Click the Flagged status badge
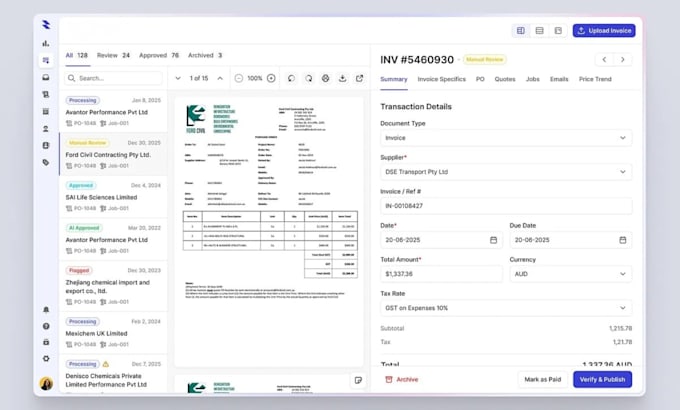 click(79, 270)
